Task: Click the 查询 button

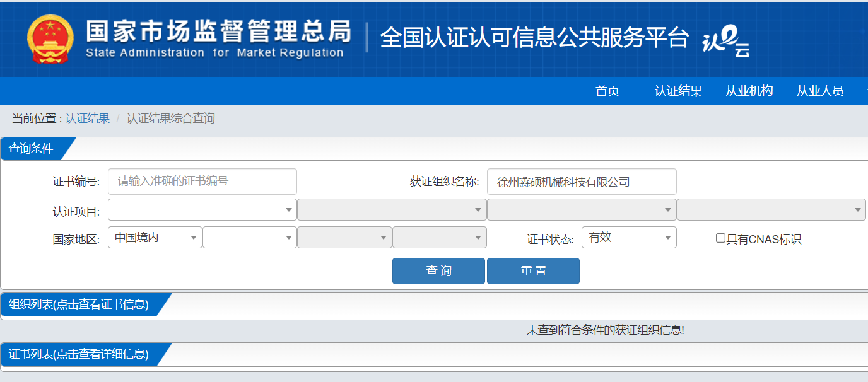Action: pyautogui.click(x=438, y=271)
